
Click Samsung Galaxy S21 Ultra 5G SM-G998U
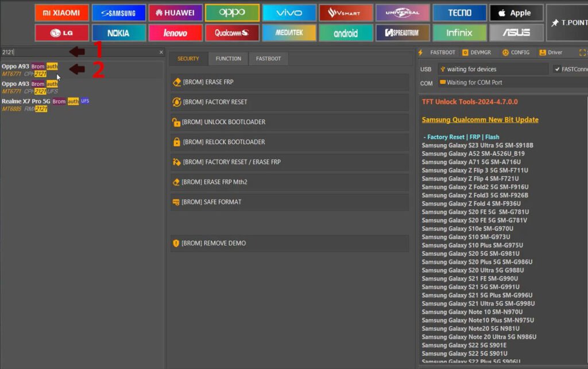[x=478, y=304]
